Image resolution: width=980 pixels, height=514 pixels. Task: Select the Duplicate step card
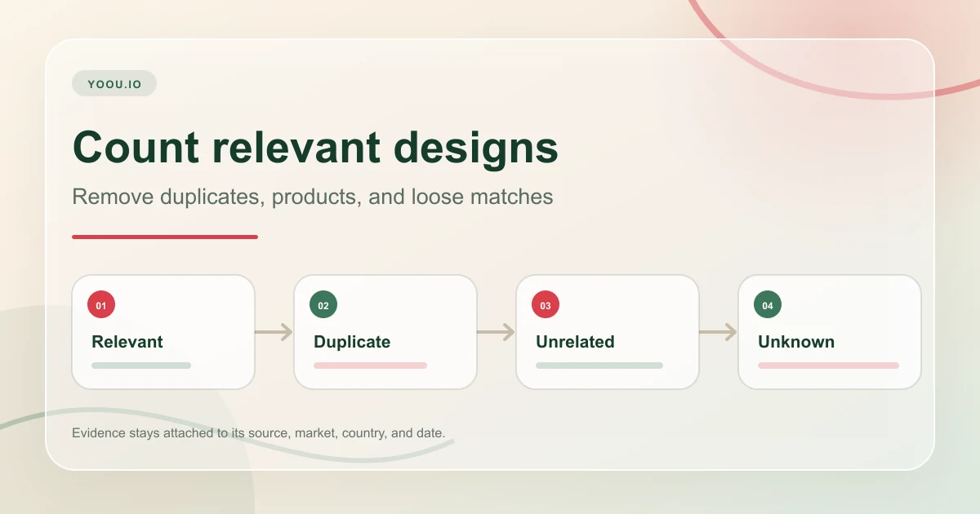coord(385,331)
